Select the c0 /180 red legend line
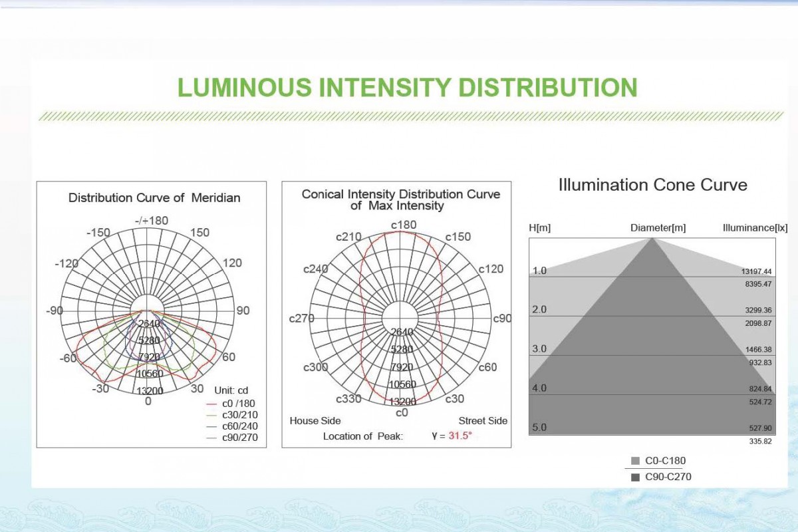Viewport: 798px width, 532px height. click(212, 403)
